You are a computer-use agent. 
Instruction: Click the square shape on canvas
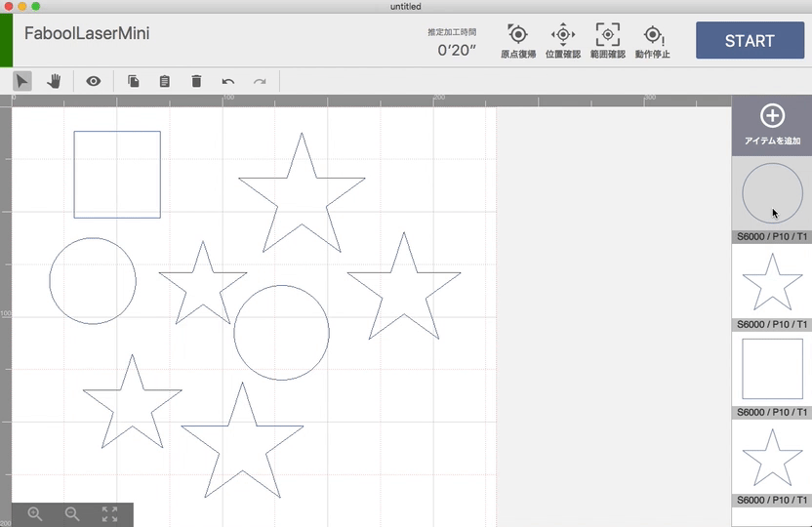[x=117, y=132]
